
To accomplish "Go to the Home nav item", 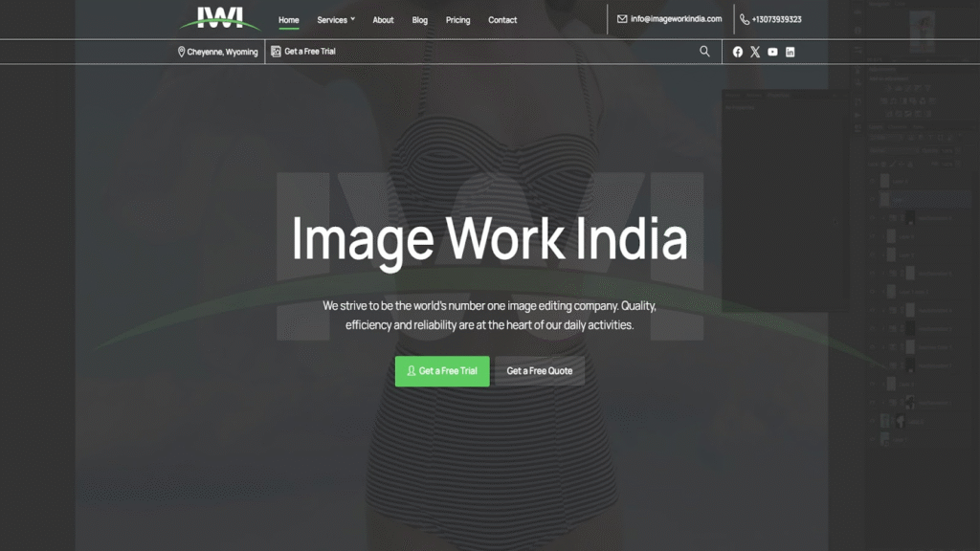I will 288,20.
